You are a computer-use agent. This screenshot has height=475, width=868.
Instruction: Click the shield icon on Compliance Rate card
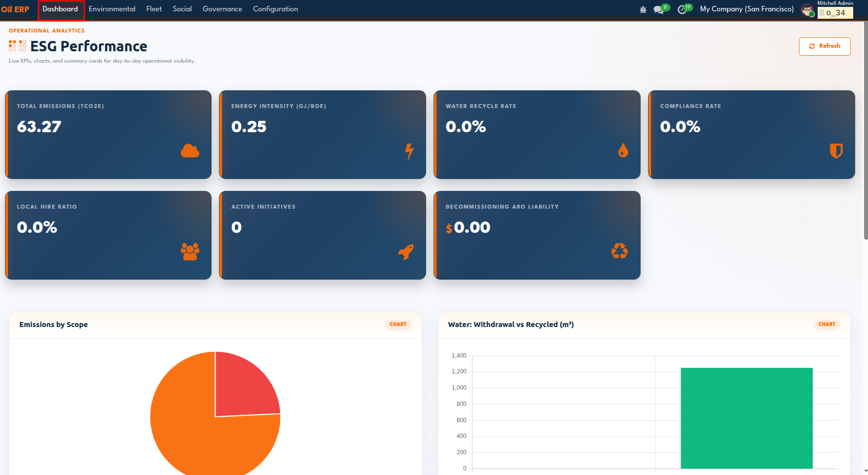[836, 151]
